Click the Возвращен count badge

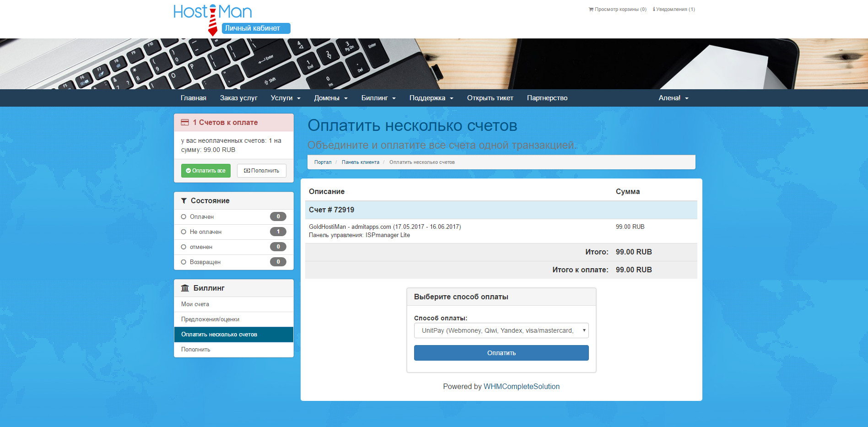(278, 262)
